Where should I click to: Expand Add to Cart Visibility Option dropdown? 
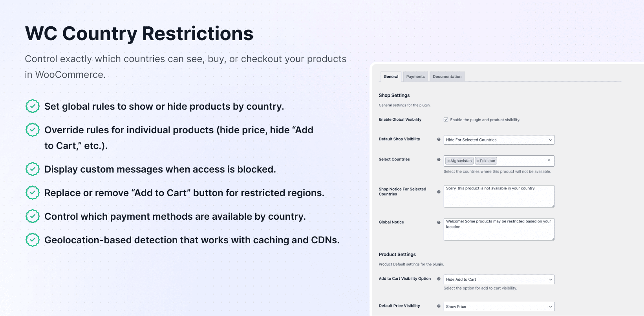pos(499,279)
